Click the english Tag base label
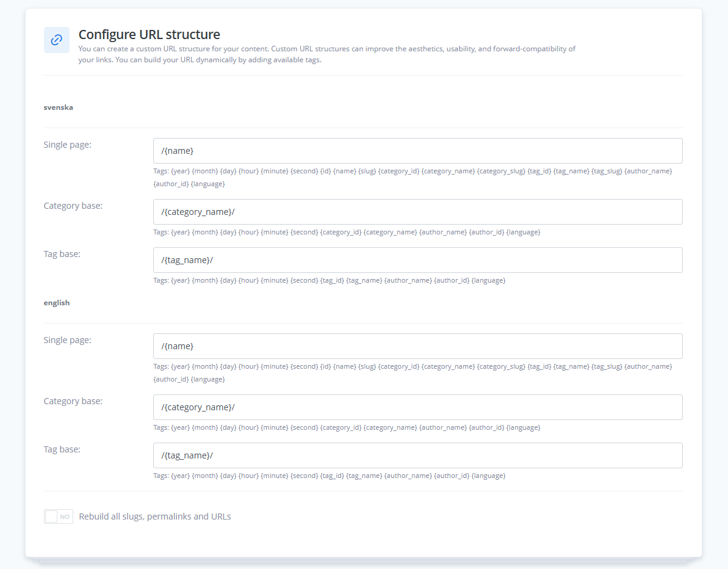This screenshot has height=569, width=728. [62, 449]
